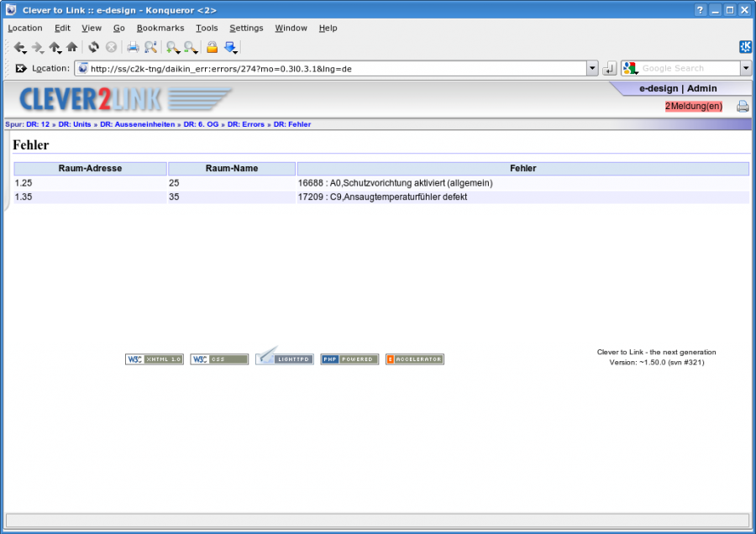Screen dimensions: 756x534
Task: Expand the Google Search box dropdown
Action: point(746,69)
